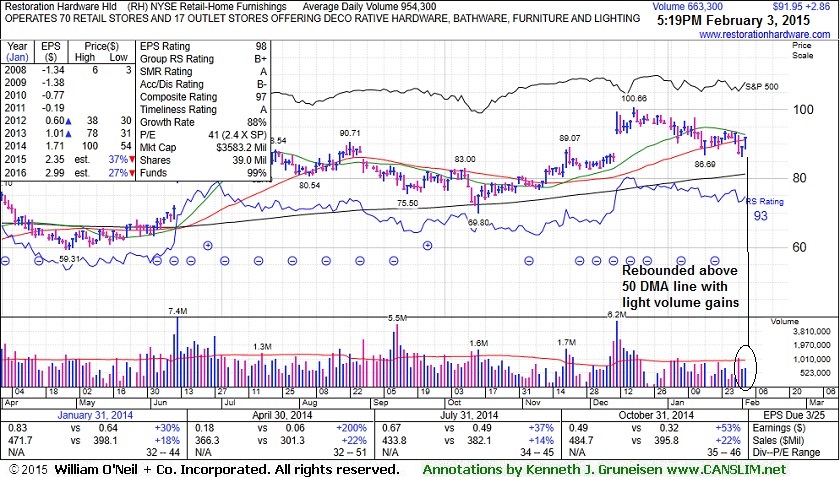The image size is (840, 477).
Task: Click the Shares value "39.0 Mil"
Action: (249, 160)
